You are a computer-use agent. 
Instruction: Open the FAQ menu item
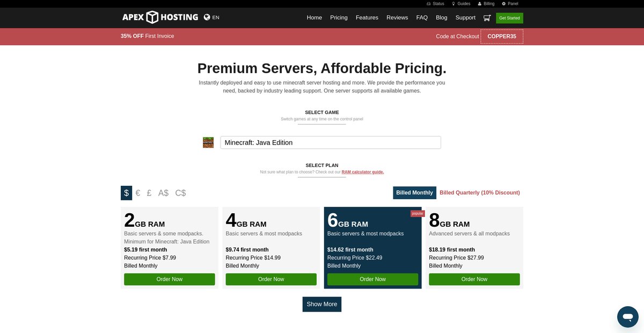click(x=422, y=18)
